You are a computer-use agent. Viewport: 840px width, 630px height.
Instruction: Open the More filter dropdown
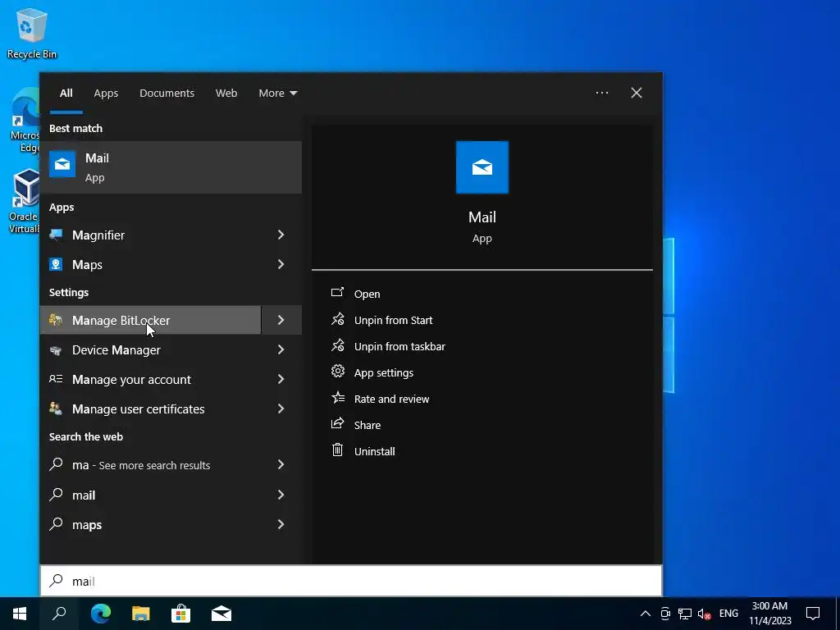pos(277,94)
